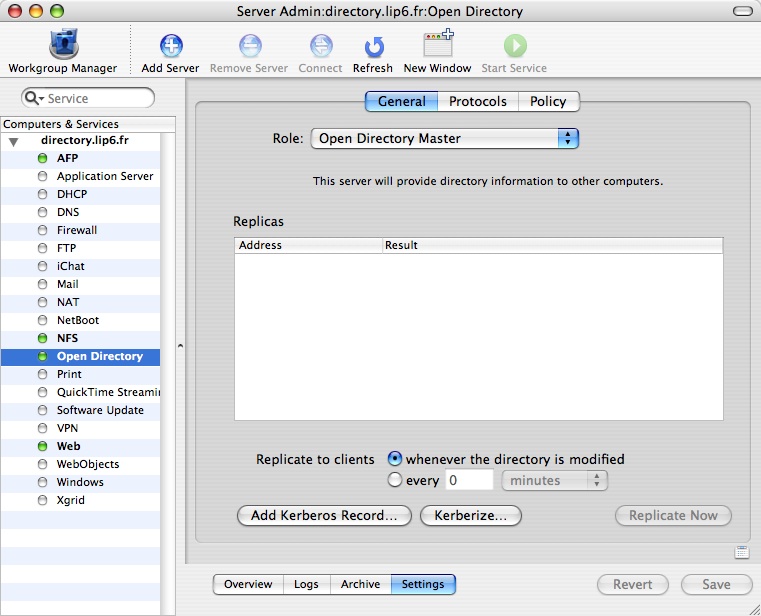Image resolution: width=761 pixels, height=616 pixels.
Task: Open the Role dropdown menu
Action: click(445, 139)
